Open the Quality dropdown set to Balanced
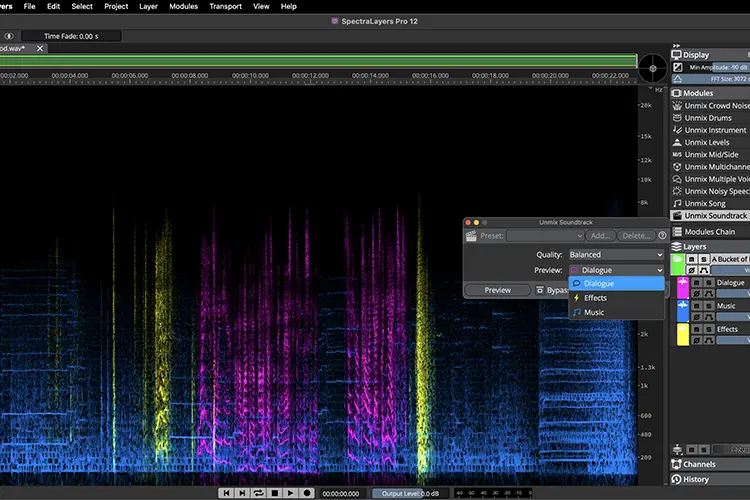 click(x=617, y=255)
